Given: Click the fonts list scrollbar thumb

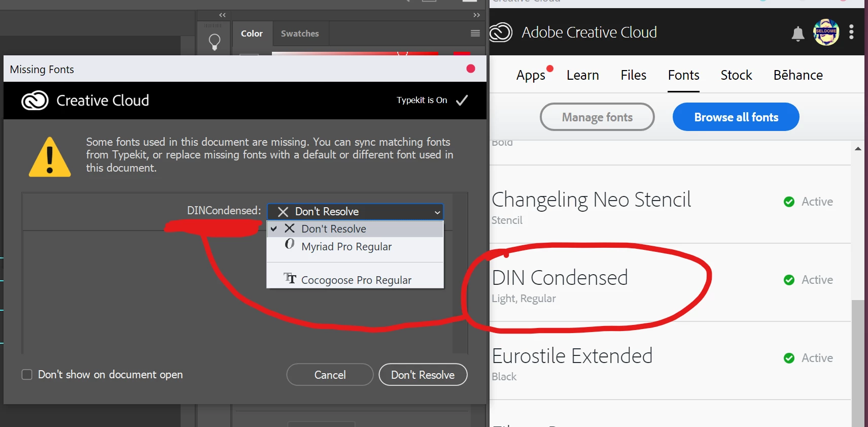Looking at the screenshot, I should tap(858, 363).
